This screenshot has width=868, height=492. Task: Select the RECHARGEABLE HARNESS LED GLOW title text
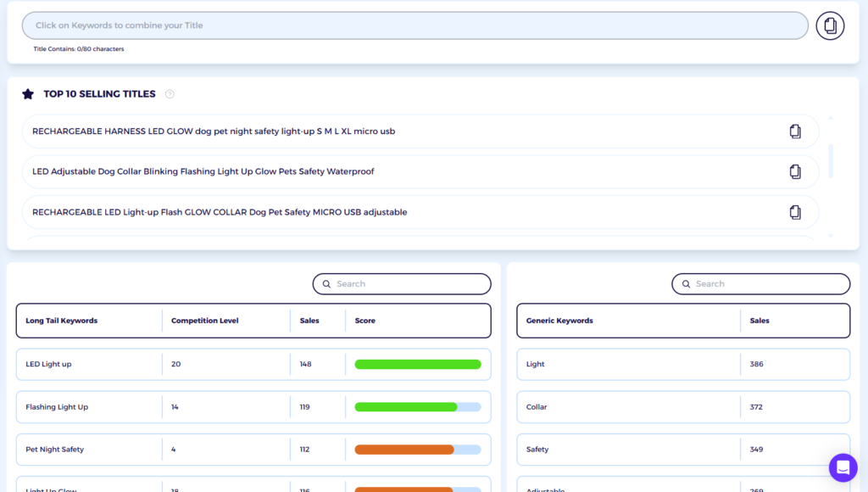(214, 131)
